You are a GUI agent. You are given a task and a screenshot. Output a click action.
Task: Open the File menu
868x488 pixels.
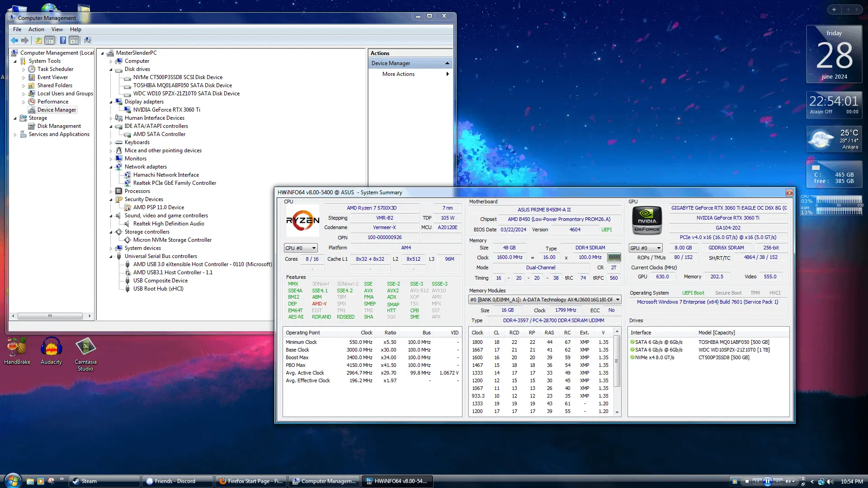tap(17, 29)
